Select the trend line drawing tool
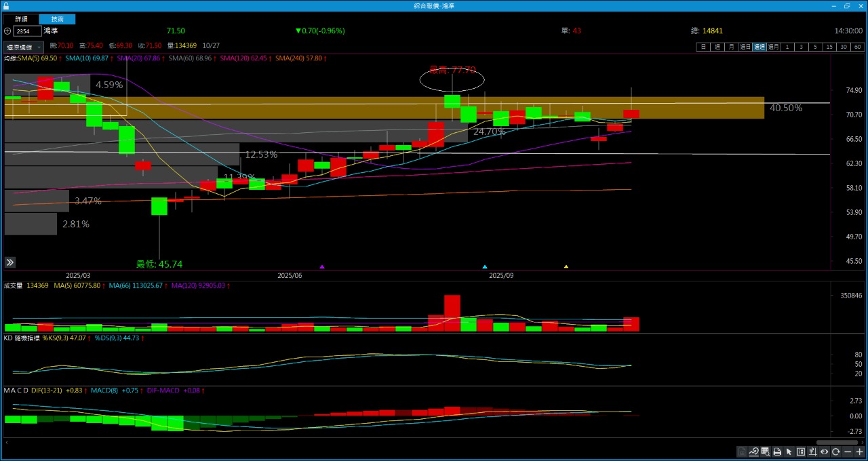This screenshot has height=461, width=868. pyautogui.click(x=754, y=452)
